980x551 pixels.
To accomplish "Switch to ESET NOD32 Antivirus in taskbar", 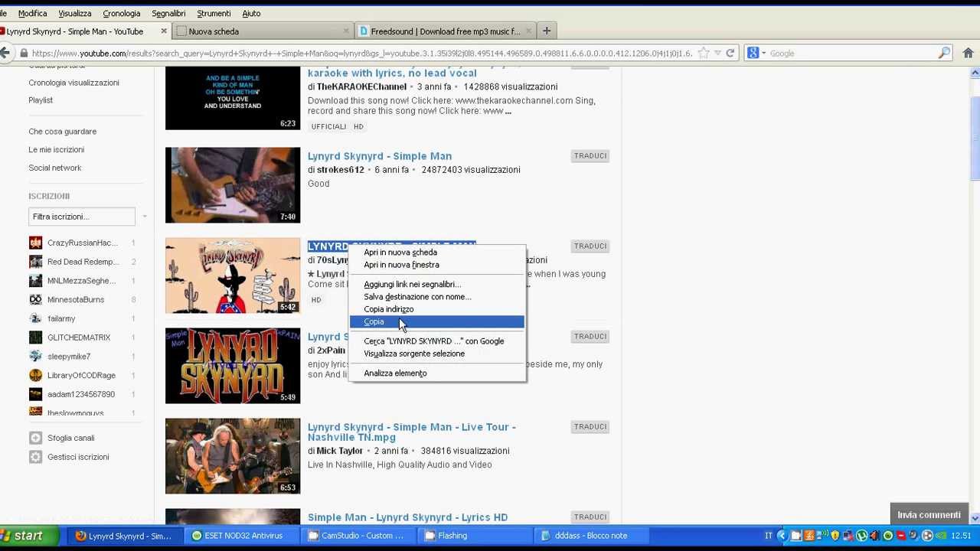I will pyautogui.click(x=241, y=536).
